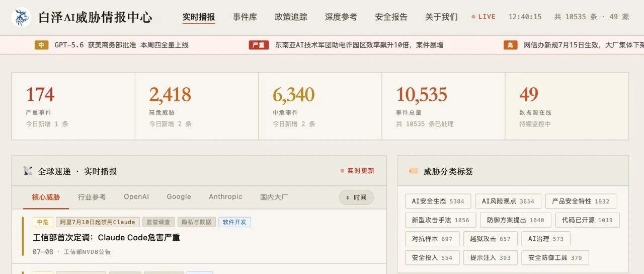Click the 隐私与数据 article tag
This screenshot has width=644, height=274.
(196, 222)
